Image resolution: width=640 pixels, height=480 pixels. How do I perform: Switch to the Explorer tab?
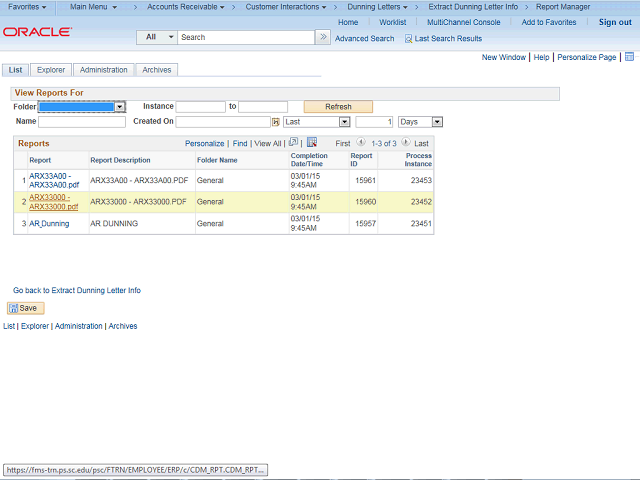50,70
